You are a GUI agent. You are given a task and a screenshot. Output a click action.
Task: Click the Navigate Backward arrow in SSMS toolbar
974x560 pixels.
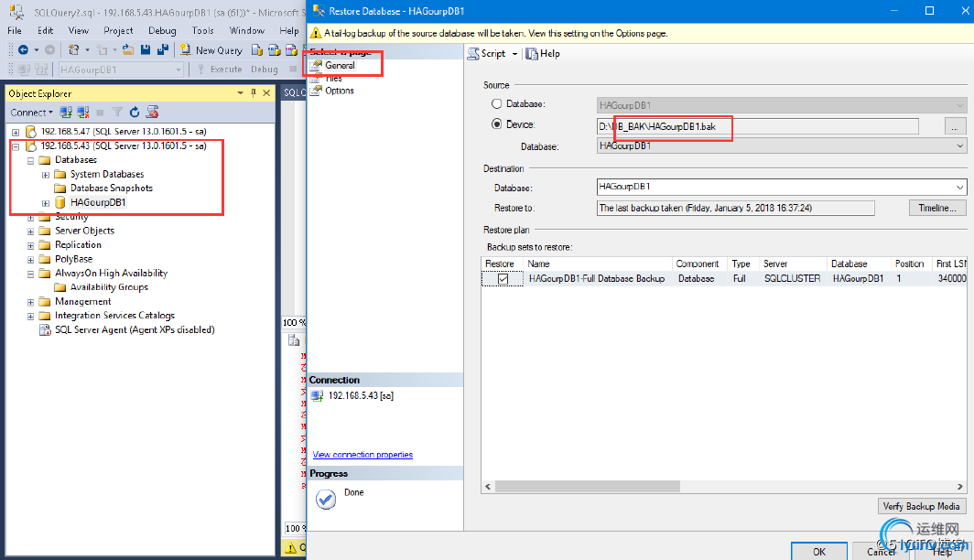pyautogui.click(x=23, y=50)
